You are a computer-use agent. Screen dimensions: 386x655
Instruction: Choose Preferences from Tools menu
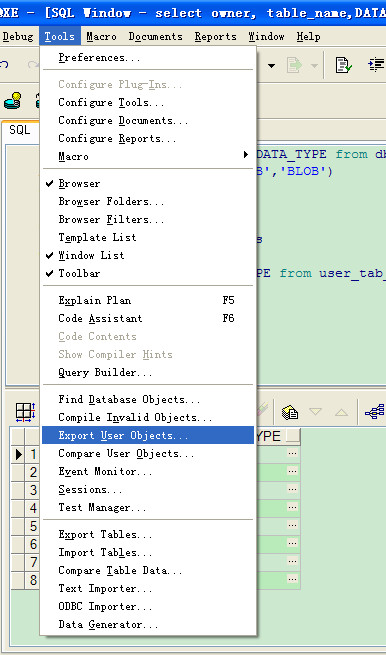coord(148,58)
